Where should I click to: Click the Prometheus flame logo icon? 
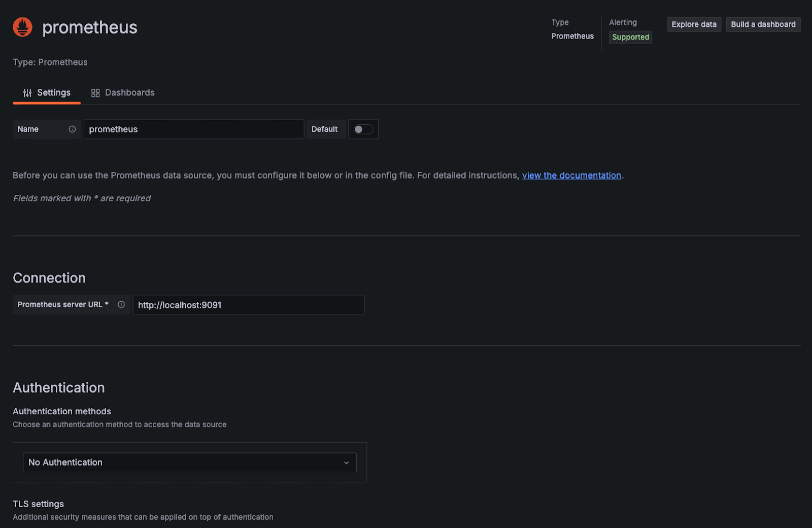point(22,27)
